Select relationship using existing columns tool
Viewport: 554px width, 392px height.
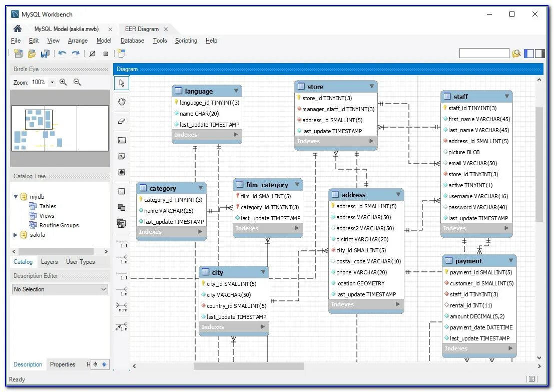click(122, 326)
